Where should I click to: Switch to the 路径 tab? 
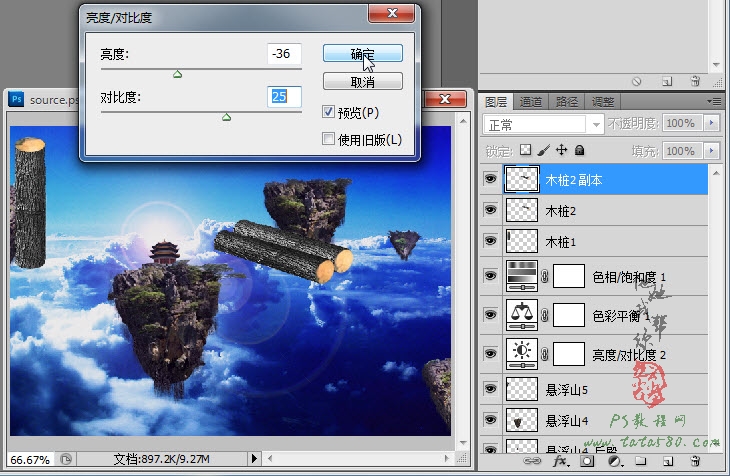click(x=567, y=102)
